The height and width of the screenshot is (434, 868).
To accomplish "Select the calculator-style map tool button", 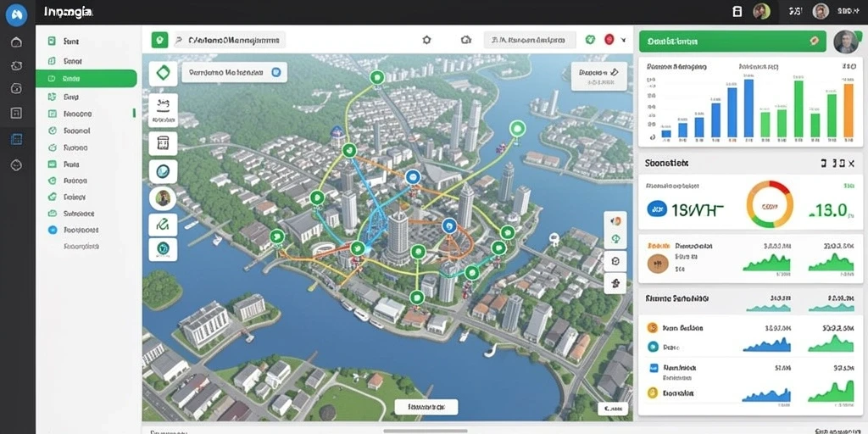I will pos(164,143).
